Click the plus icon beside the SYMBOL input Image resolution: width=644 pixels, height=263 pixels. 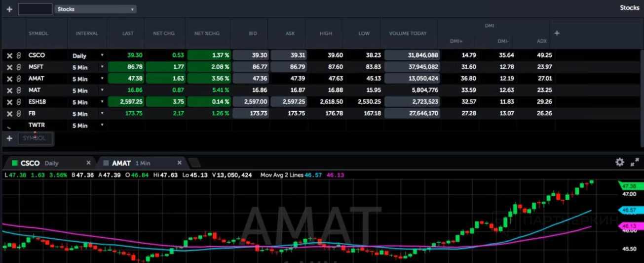[x=9, y=138]
